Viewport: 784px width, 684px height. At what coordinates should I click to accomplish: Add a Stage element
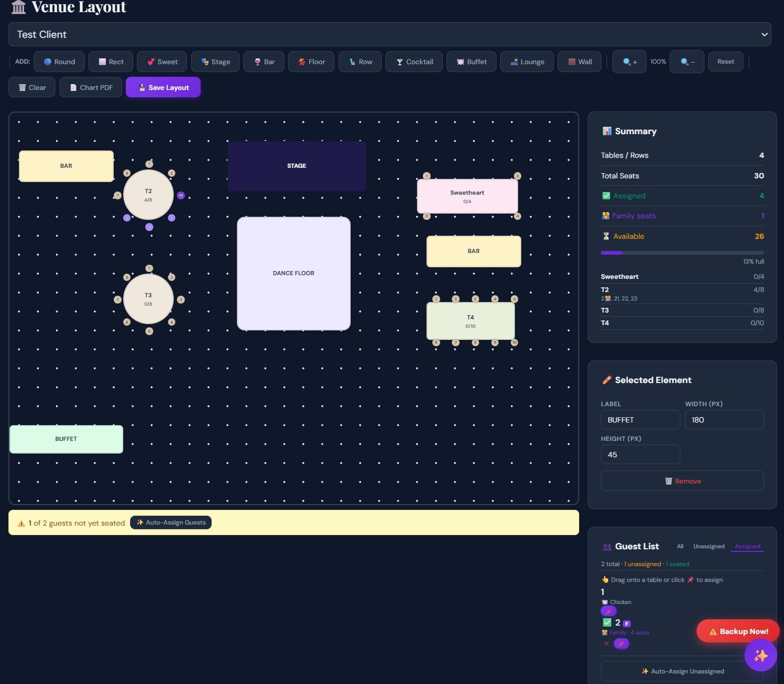[x=215, y=62]
